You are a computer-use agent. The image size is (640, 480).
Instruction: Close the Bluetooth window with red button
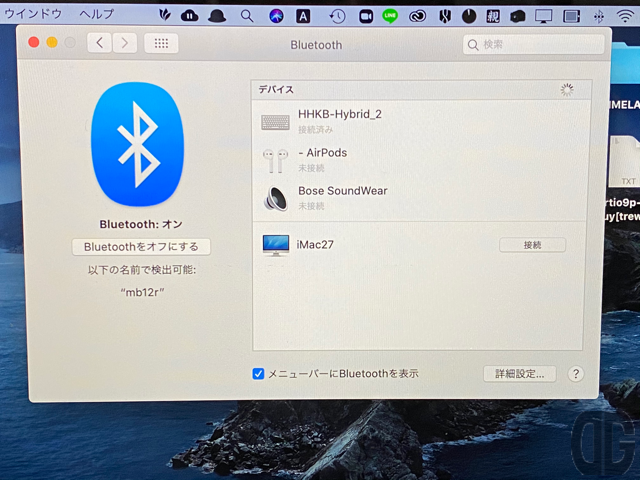tap(34, 42)
